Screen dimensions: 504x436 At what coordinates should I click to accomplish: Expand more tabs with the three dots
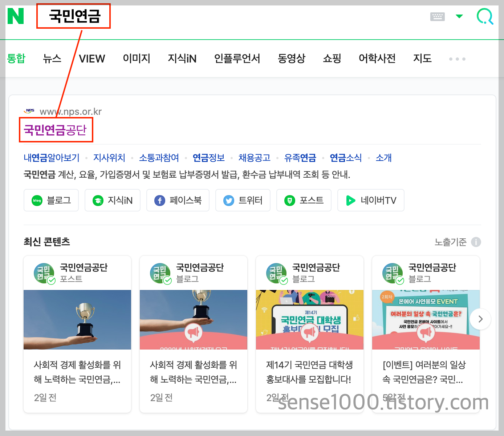pyautogui.click(x=457, y=59)
